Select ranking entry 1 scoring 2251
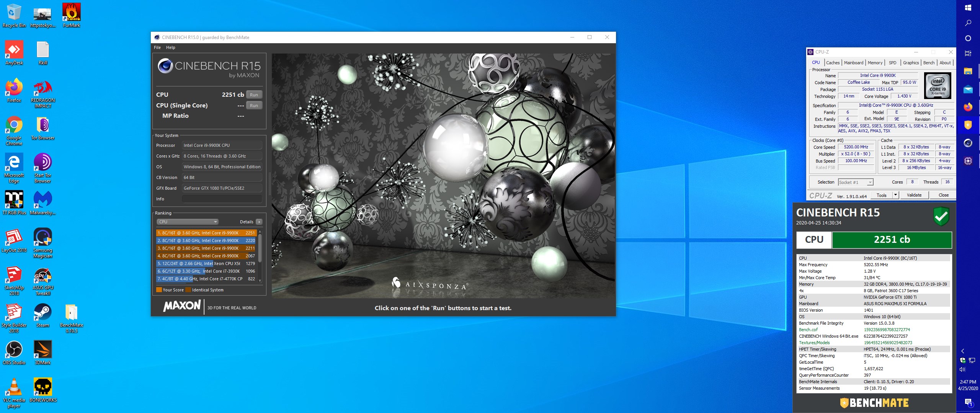This screenshot has height=413, width=980. point(206,233)
